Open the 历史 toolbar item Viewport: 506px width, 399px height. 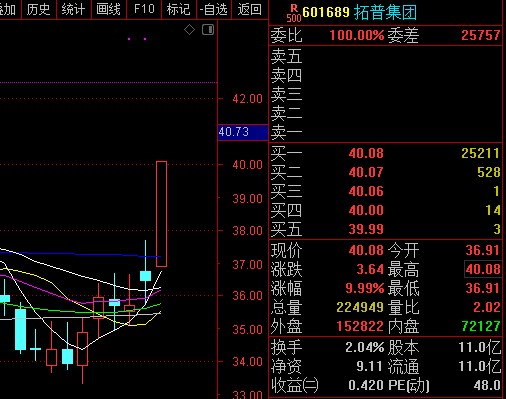(38, 9)
